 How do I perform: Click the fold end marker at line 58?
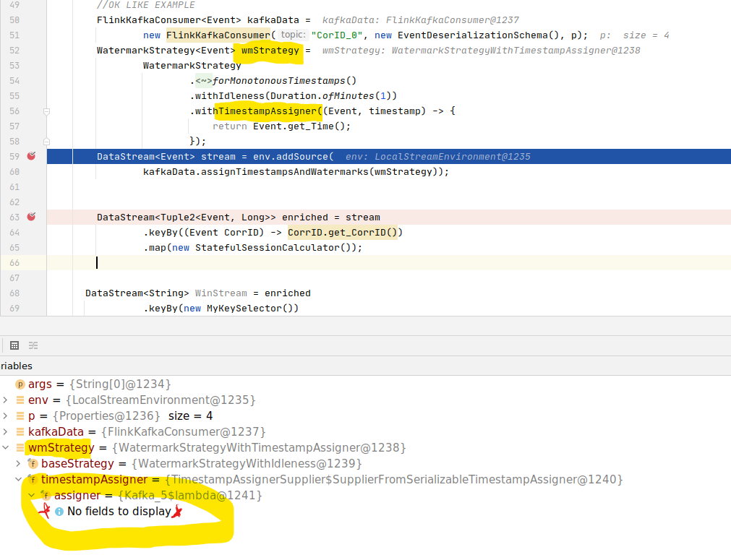(x=46, y=142)
